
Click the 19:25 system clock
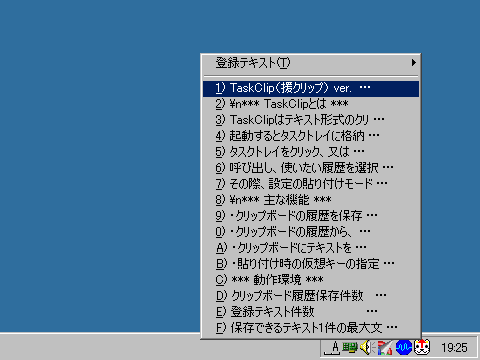pyautogui.click(x=454, y=348)
